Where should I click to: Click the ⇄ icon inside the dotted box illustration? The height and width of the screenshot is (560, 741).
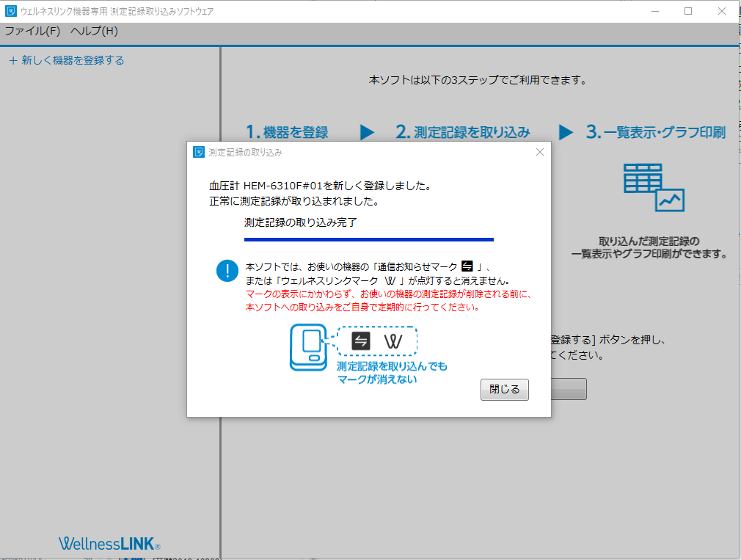point(362,340)
